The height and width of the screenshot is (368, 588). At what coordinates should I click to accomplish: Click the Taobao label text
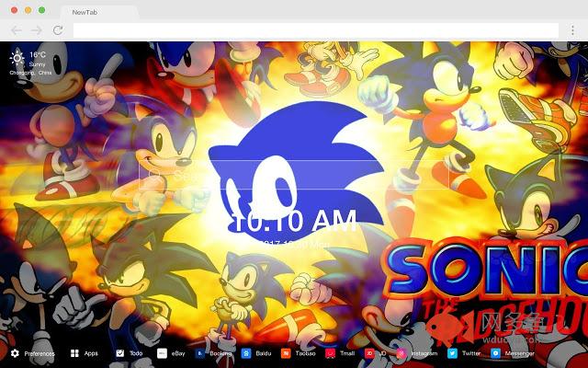point(306,353)
